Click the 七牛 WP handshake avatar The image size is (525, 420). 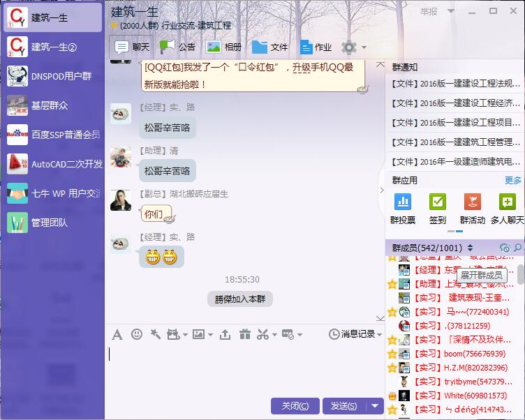pyautogui.click(x=17, y=193)
